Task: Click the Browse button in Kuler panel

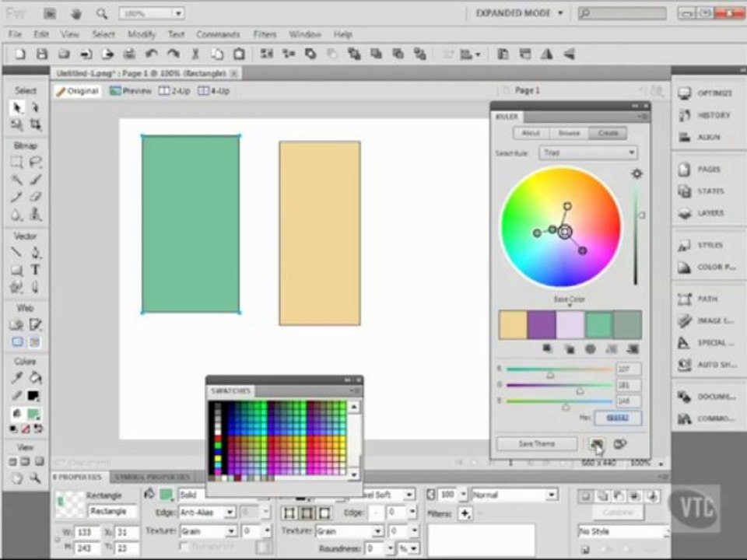Action: tap(569, 133)
